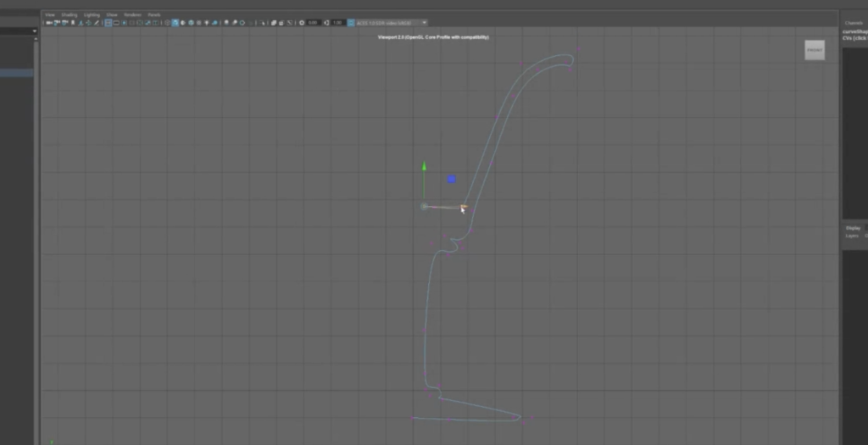Select the highlighted row in the left panel

(x=17, y=73)
